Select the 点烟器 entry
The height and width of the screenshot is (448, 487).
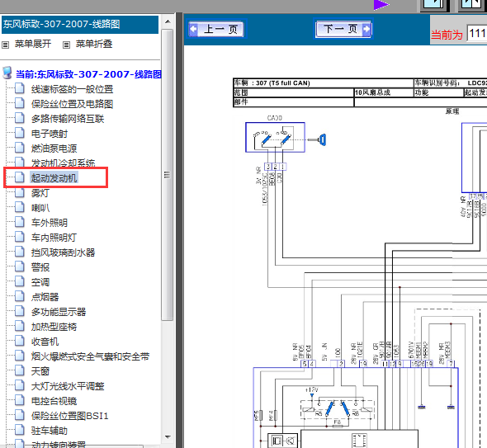[45, 297]
